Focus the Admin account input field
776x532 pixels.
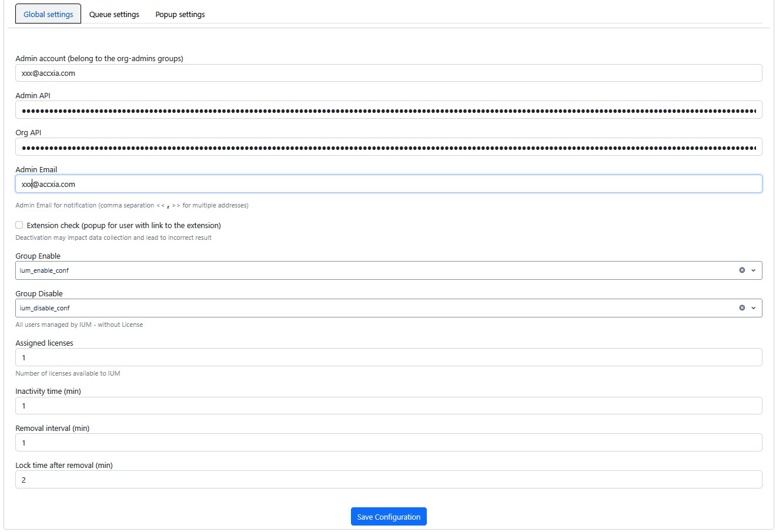click(x=388, y=73)
